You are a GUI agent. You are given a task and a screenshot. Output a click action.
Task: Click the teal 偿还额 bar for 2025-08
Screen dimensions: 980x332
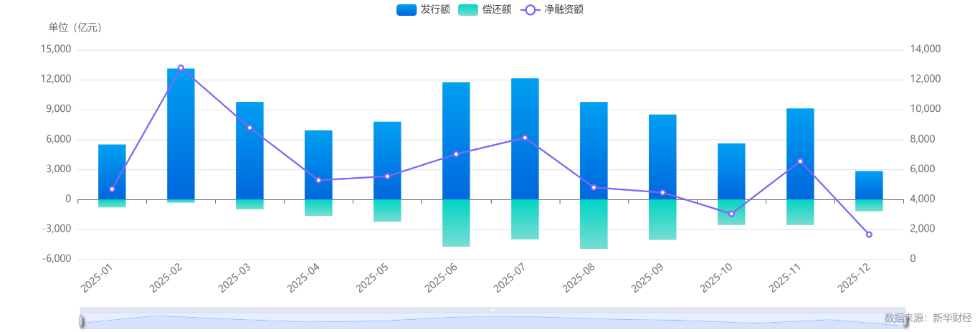594,224
